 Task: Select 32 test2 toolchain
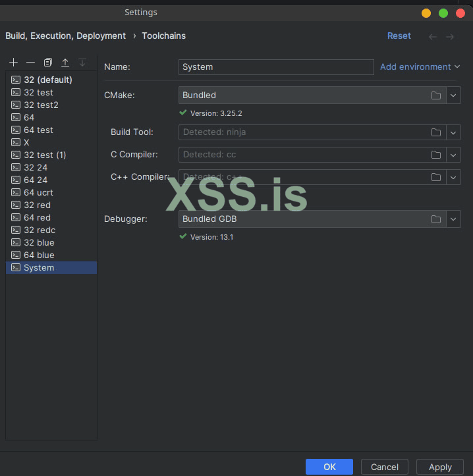51,105
